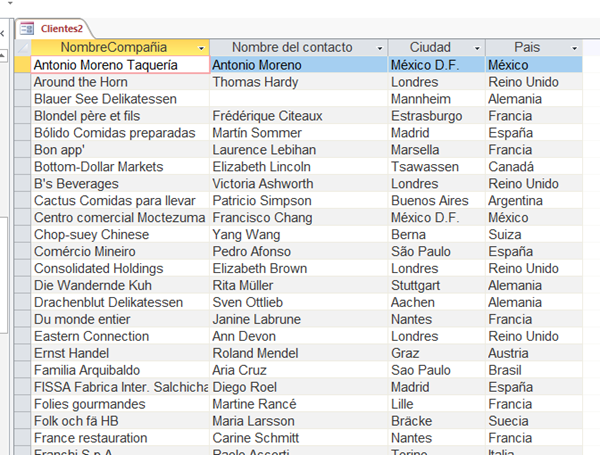The height and width of the screenshot is (455, 600).
Task: Click Die Wandernde Kuh cell
Action: [x=120, y=285]
